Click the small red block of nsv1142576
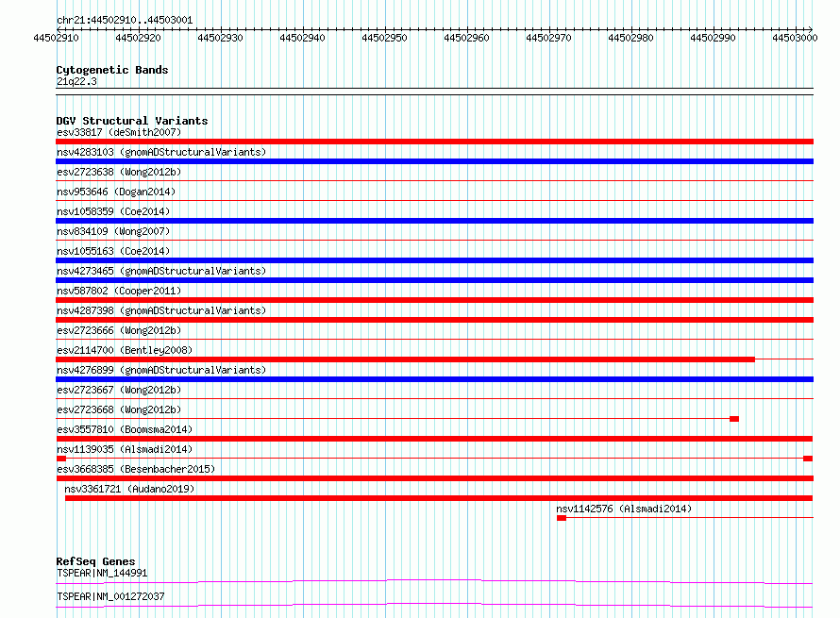The height and width of the screenshot is (618, 840). [x=562, y=518]
